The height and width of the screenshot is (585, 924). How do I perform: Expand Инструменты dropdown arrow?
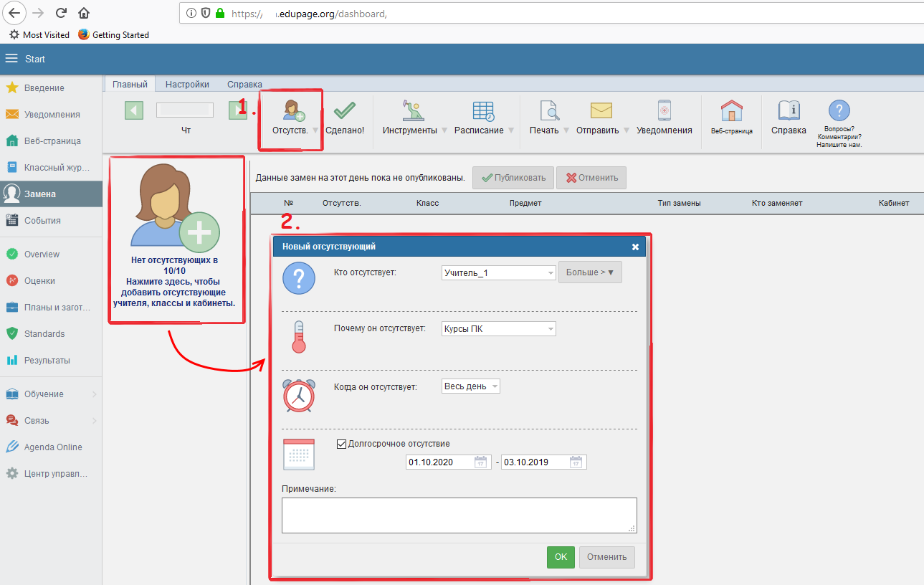pos(444,130)
